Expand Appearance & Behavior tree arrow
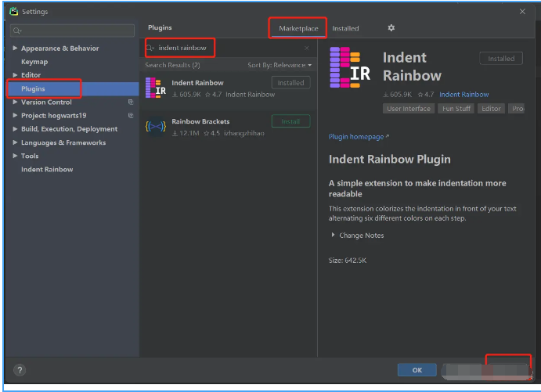This screenshot has height=392, width=541. (x=15, y=48)
